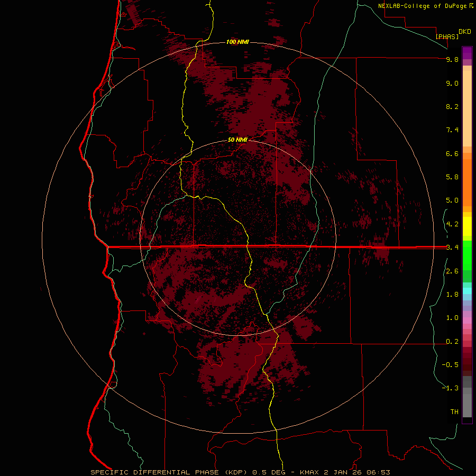Click the TH label at scale bottom

point(454,412)
